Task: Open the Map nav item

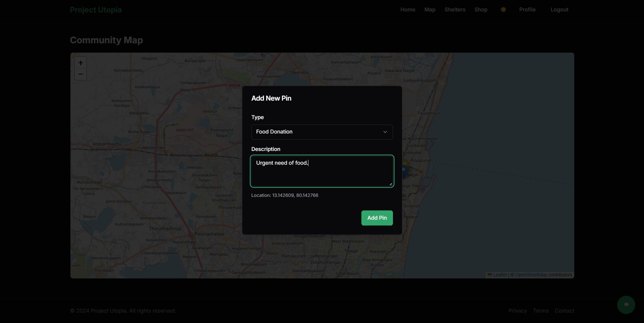Action: [430, 10]
